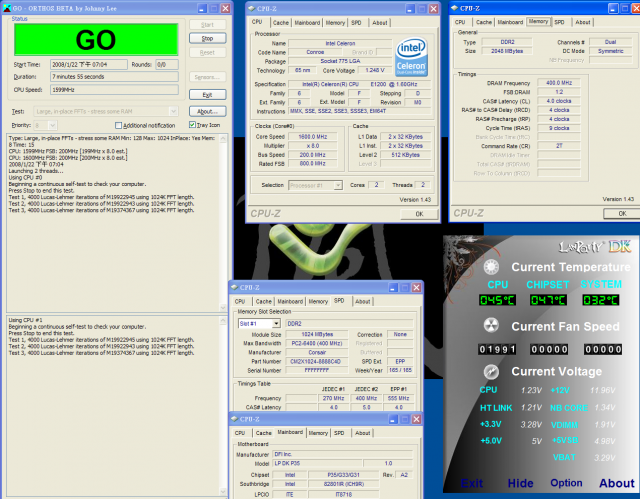640x499 pixels.
Task: Click the CPU-Z icon in Mainboard window title
Action: (x=234, y=419)
